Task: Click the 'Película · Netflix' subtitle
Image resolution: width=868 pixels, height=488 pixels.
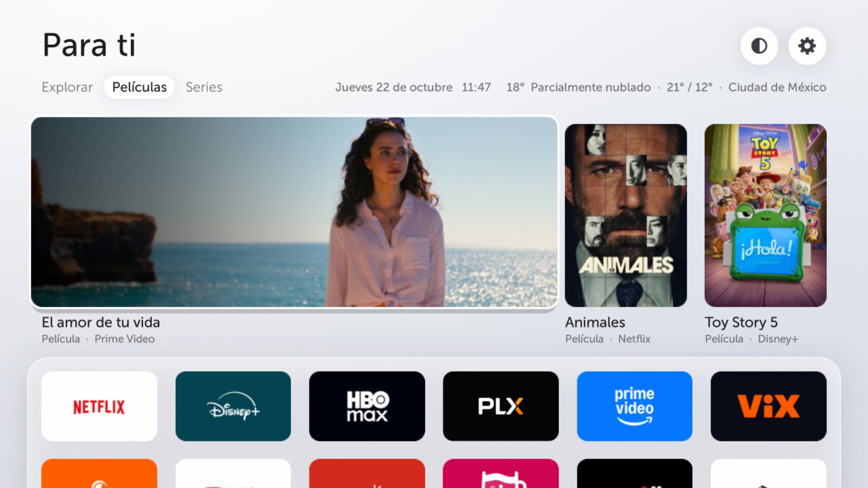Action: [x=608, y=339]
